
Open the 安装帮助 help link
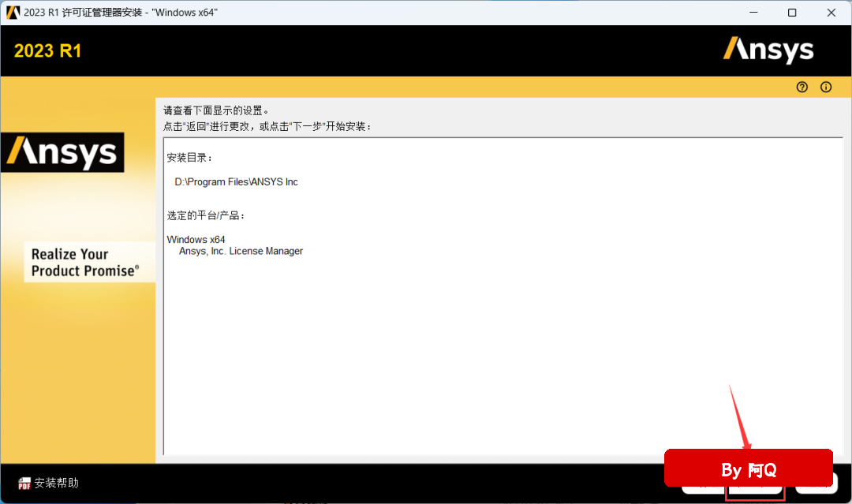pos(56,483)
